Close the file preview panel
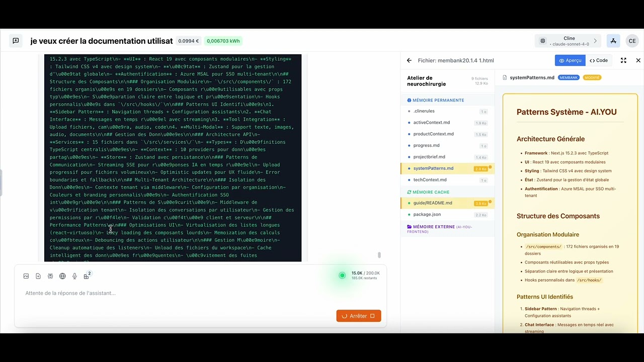The height and width of the screenshot is (362, 644). (638, 60)
